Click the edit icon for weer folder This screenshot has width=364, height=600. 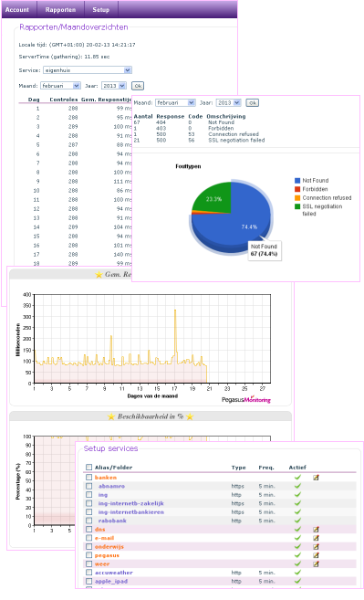point(316,564)
